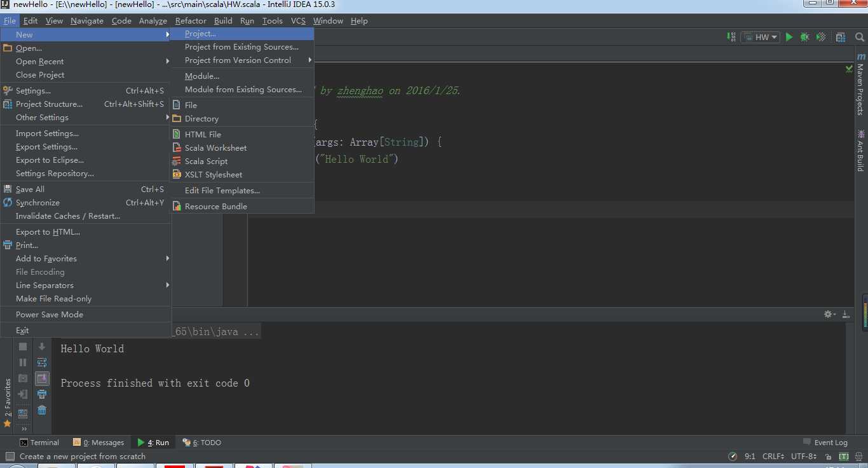Open the HW run configuration dropdown
868x468 pixels.
point(761,37)
